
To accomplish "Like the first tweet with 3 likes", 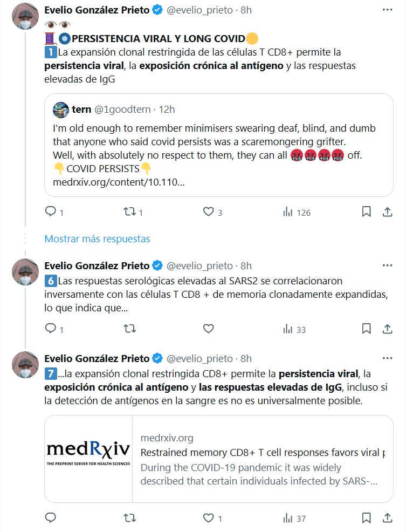I will coord(209,212).
